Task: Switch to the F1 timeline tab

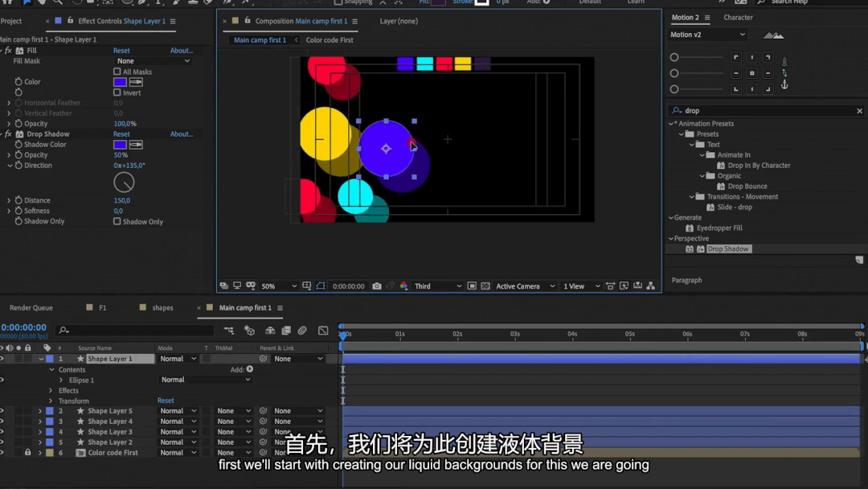Action: (102, 308)
